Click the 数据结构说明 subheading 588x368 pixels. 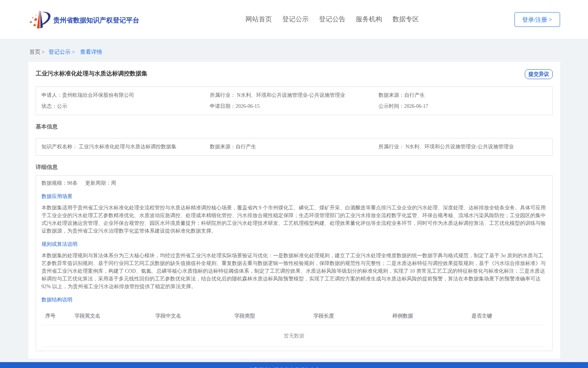(x=57, y=300)
